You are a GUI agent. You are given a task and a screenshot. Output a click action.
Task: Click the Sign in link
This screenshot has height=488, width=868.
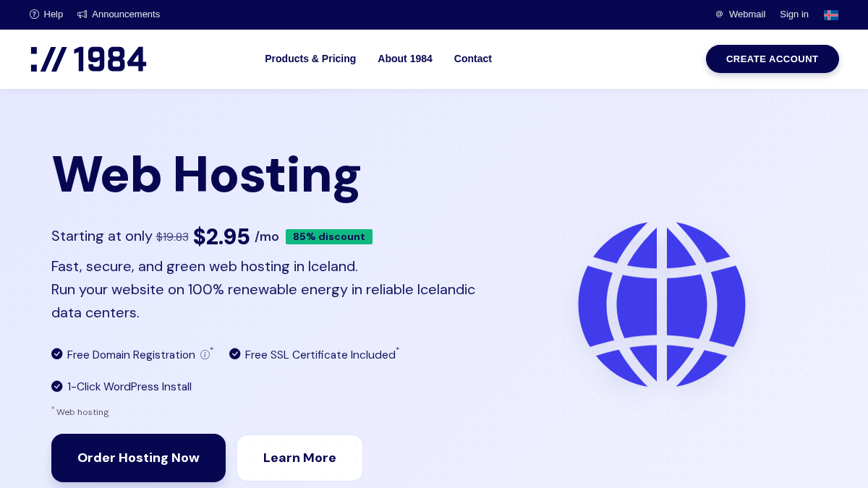pyautogui.click(x=794, y=14)
